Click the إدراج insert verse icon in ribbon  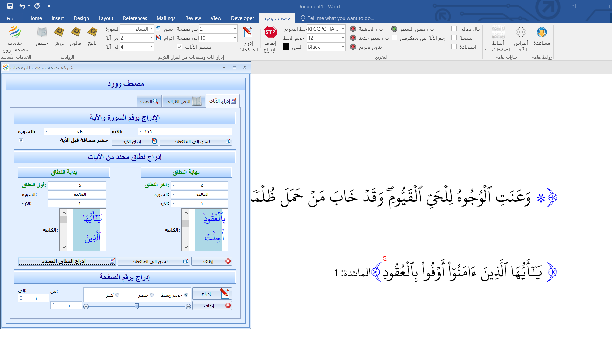[x=158, y=38]
